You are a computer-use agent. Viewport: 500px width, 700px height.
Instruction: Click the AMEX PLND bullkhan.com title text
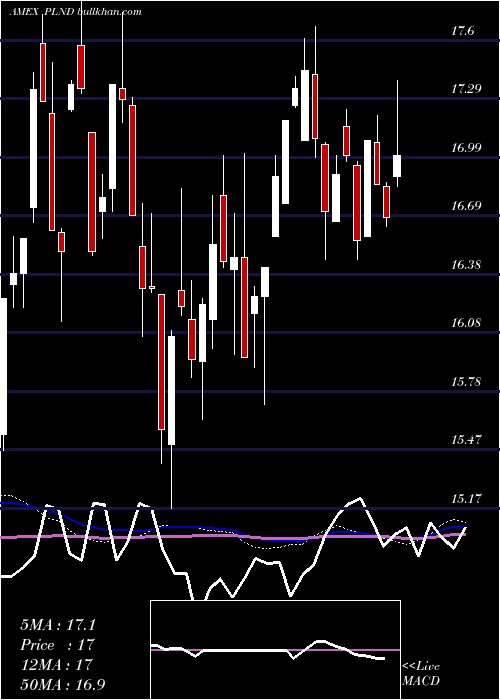tap(75, 12)
